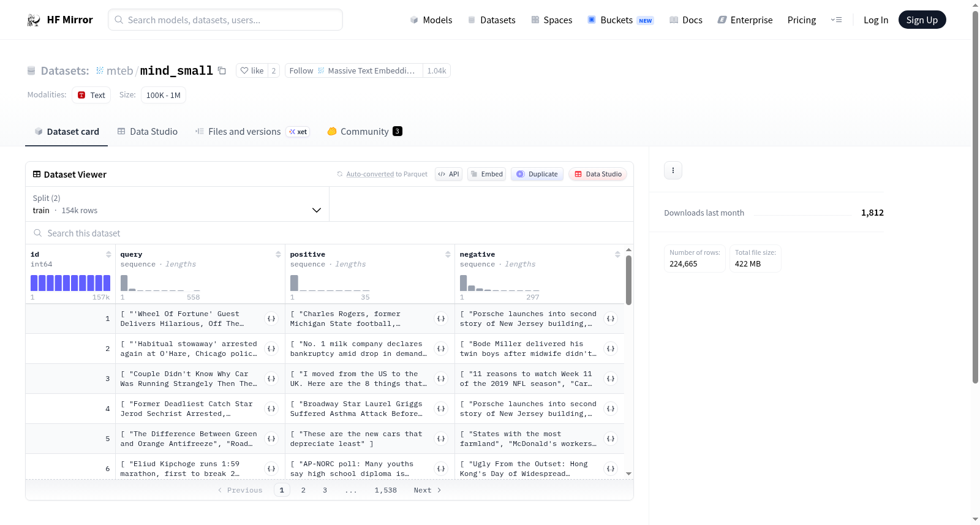Open the Docs page
Image resolution: width=980 pixels, height=525 pixels.
[x=685, y=20]
